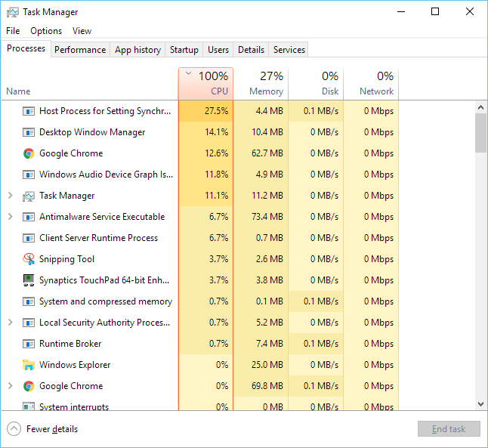Click the System and compressed memory icon
This screenshot has width=488, height=448.
(x=29, y=301)
